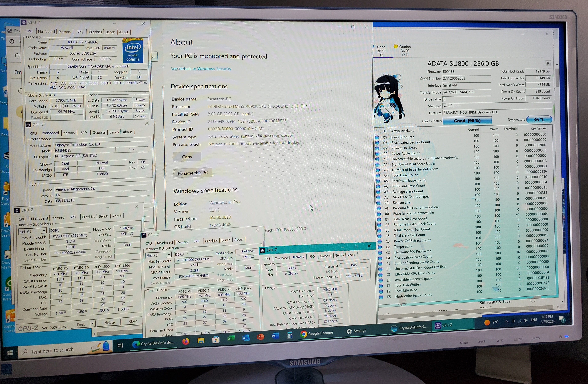
Task: Launch Excel from the taskbar
Action: coord(231,339)
